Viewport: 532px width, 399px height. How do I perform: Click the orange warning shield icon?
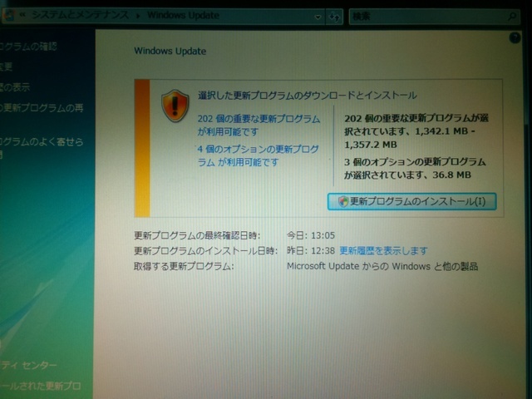point(175,106)
